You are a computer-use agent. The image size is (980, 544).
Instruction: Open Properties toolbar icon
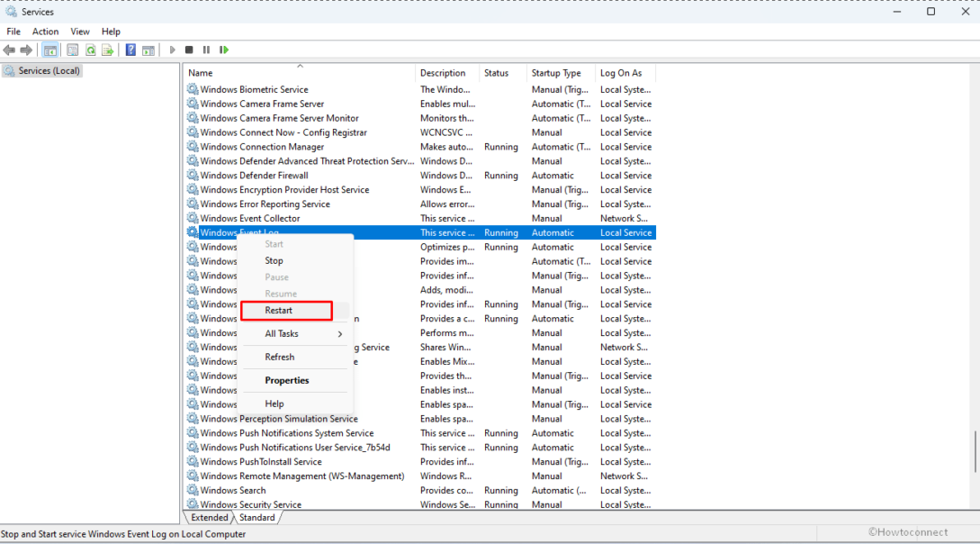coord(73,50)
